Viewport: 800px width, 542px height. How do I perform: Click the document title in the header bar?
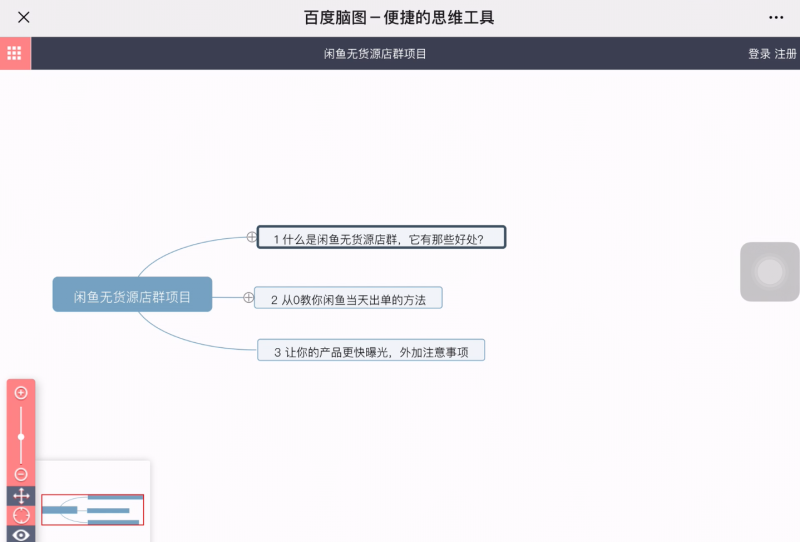[375, 54]
